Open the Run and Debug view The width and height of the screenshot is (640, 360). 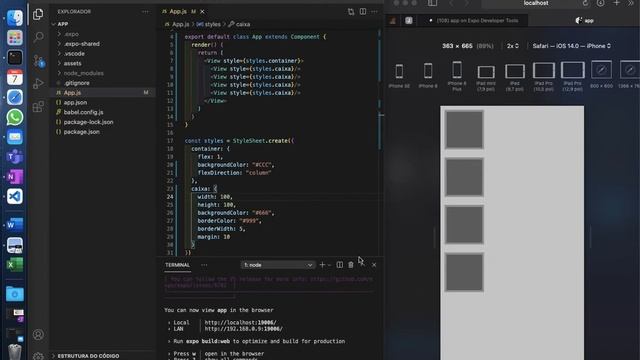click(x=38, y=84)
